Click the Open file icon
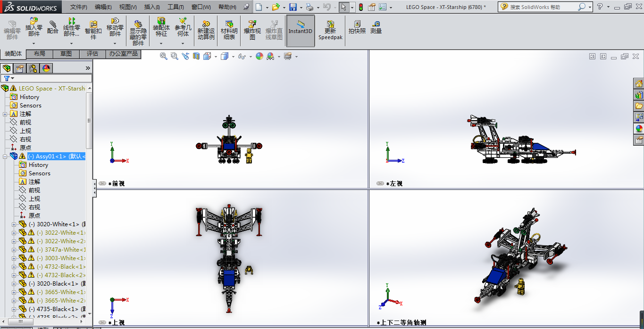 coord(276,7)
